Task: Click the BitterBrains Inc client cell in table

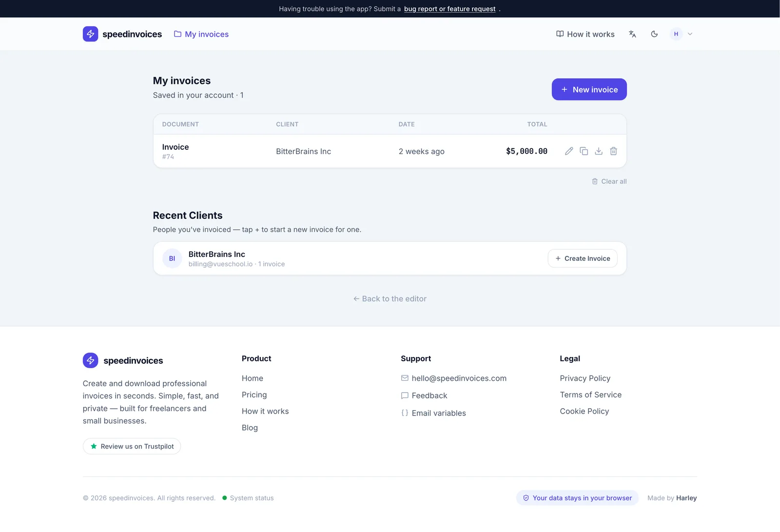Action: coord(304,152)
